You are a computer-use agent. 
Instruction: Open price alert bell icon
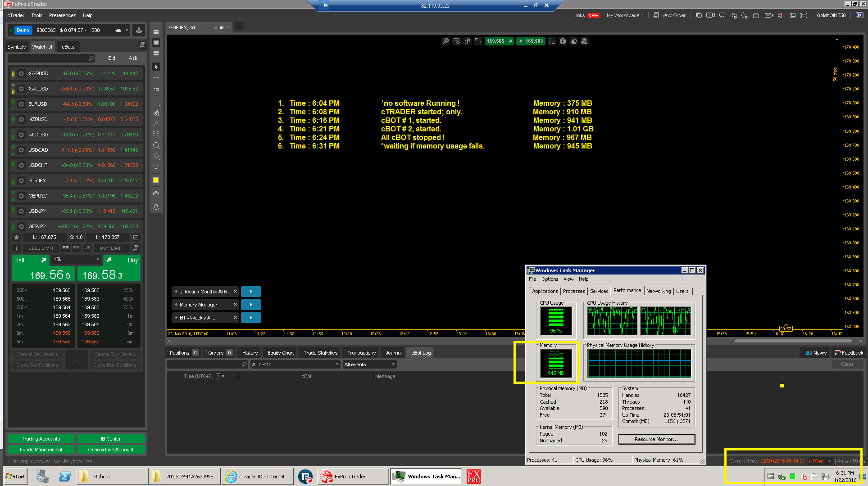pos(156,207)
